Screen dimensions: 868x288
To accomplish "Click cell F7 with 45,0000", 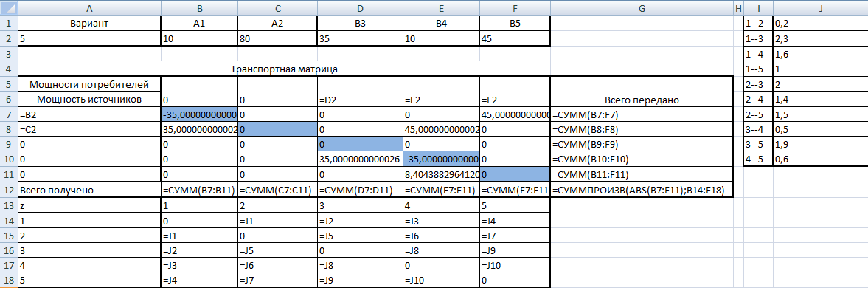I will coord(515,114).
